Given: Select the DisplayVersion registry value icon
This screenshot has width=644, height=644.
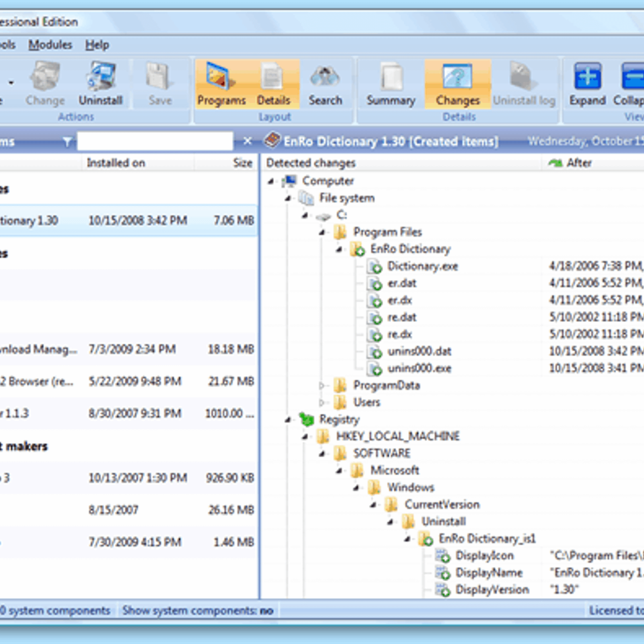Looking at the screenshot, I should [x=443, y=590].
